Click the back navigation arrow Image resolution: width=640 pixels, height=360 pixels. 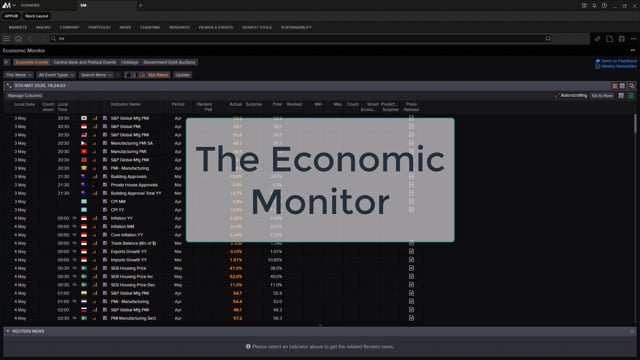click(x=30, y=38)
